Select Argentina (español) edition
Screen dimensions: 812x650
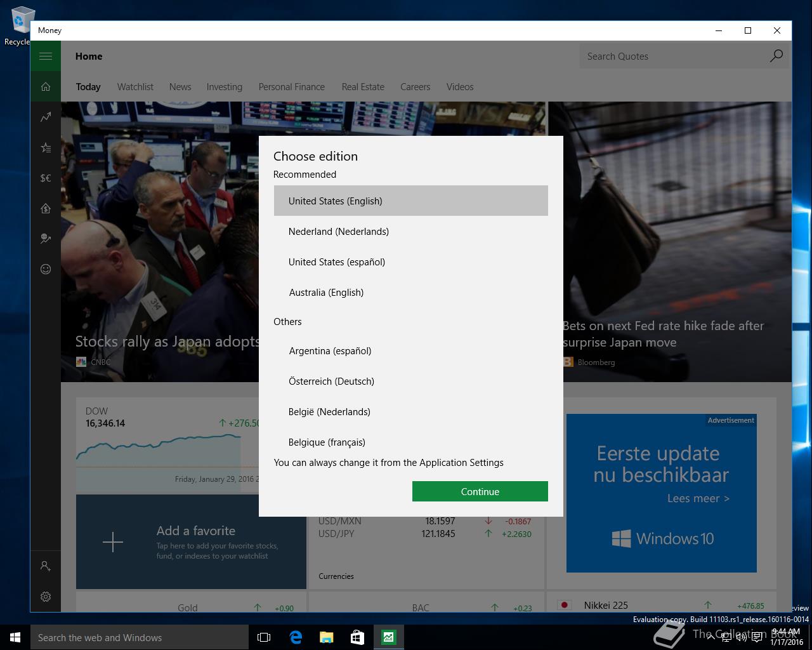click(411, 350)
